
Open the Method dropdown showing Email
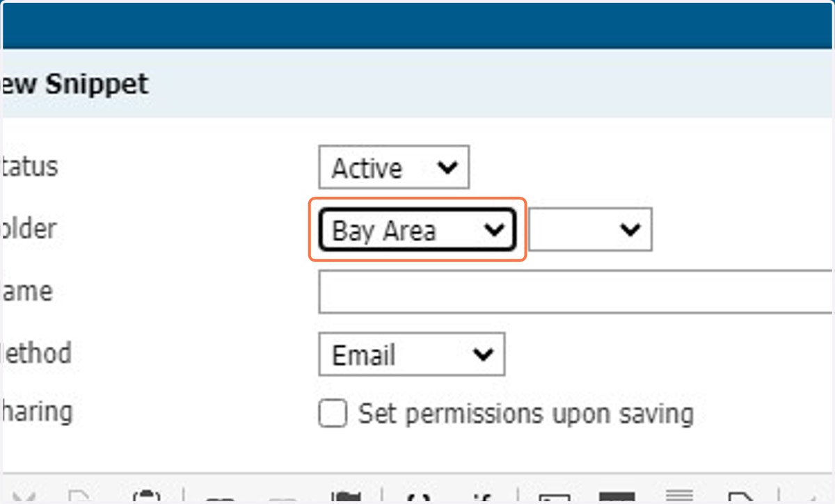click(411, 355)
